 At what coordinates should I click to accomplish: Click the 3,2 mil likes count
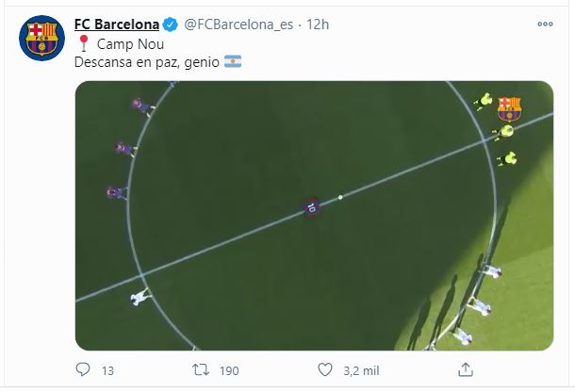(361, 371)
